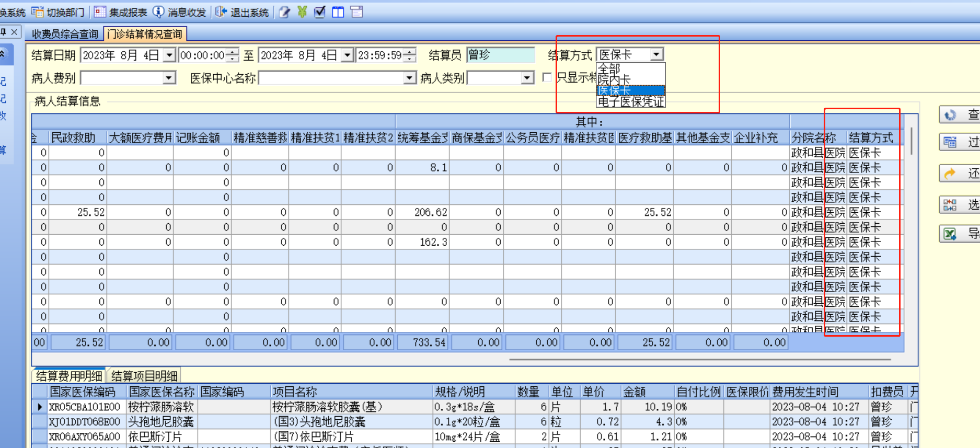Choose 全部 in 结算方式 list
Image resolution: width=980 pixels, height=448 pixels.
[x=631, y=68]
